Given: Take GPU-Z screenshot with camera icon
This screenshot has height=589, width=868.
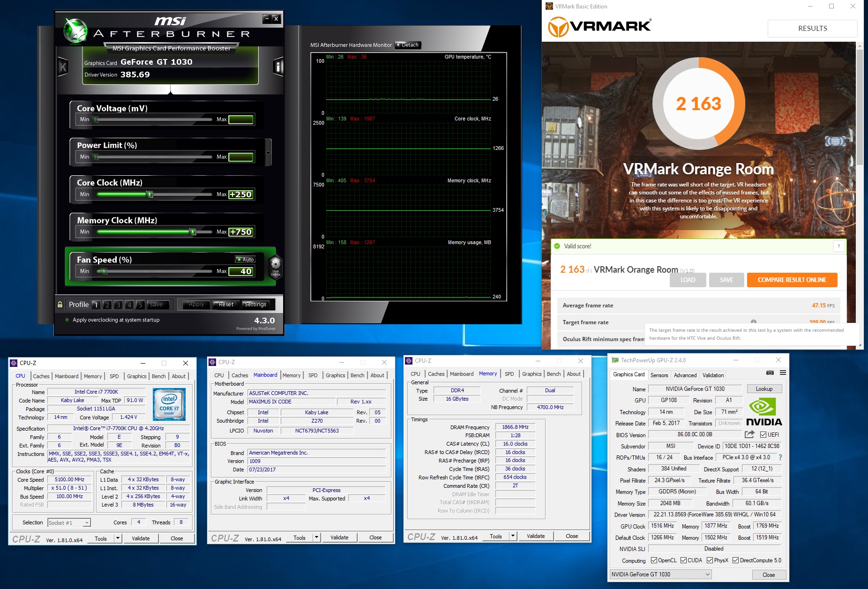Looking at the screenshot, I should click(x=770, y=373).
